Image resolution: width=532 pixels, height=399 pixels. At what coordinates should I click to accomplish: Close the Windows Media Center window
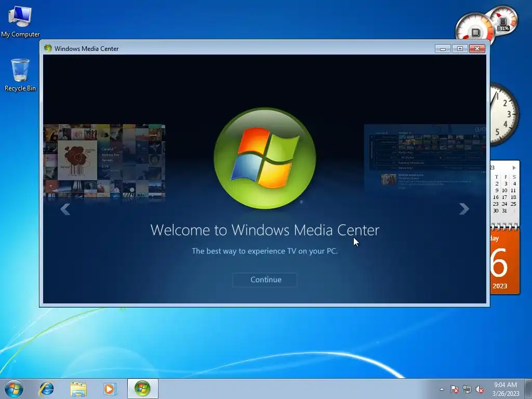pyautogui.click(x=477, y=48)
